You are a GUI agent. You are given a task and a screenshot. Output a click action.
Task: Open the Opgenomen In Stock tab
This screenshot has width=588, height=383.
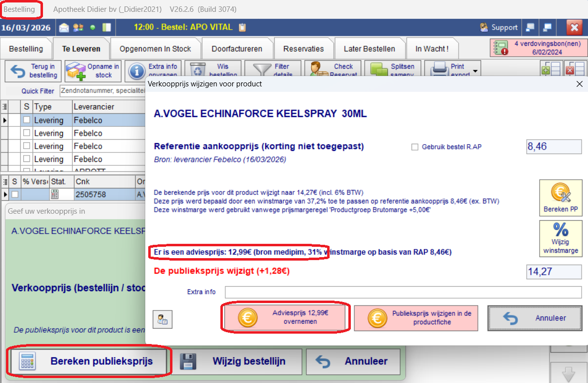155,49
